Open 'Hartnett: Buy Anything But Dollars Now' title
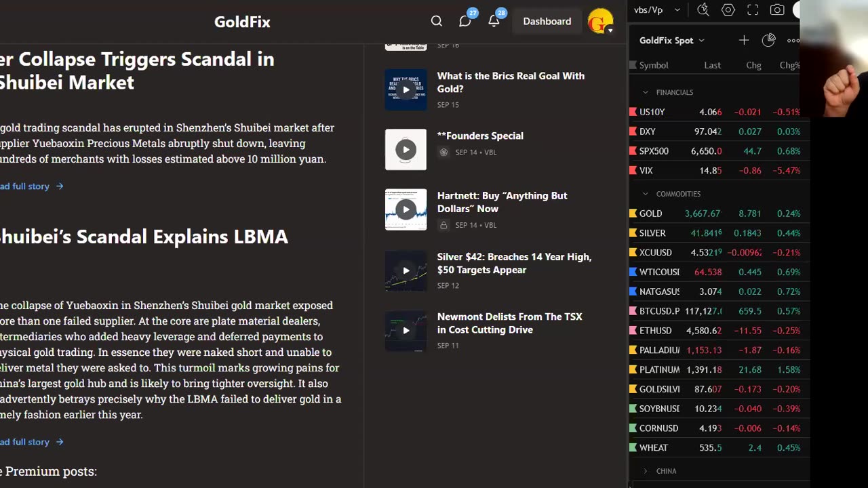 pos(502,202)
